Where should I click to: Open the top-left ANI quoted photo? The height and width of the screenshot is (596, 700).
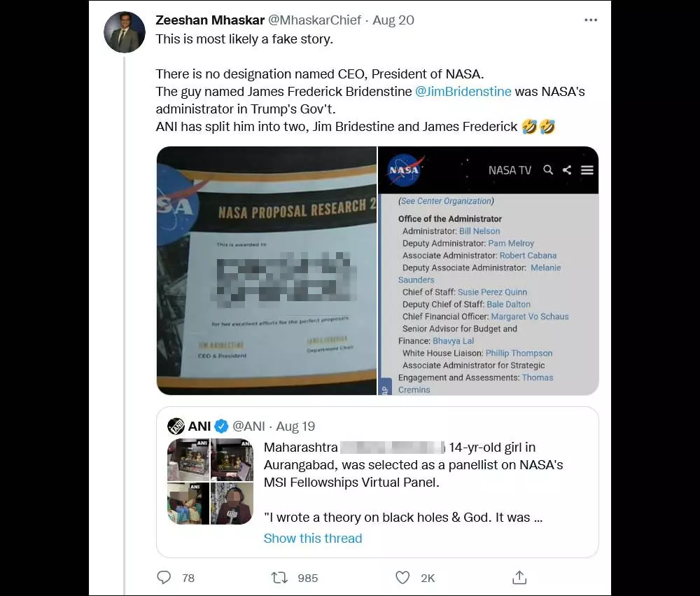click(188, 459)
